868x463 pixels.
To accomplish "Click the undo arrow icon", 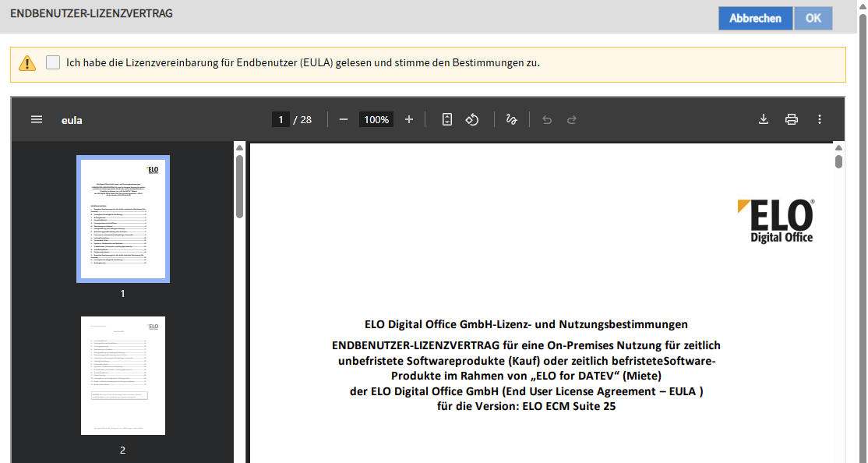I will (547, 119).
